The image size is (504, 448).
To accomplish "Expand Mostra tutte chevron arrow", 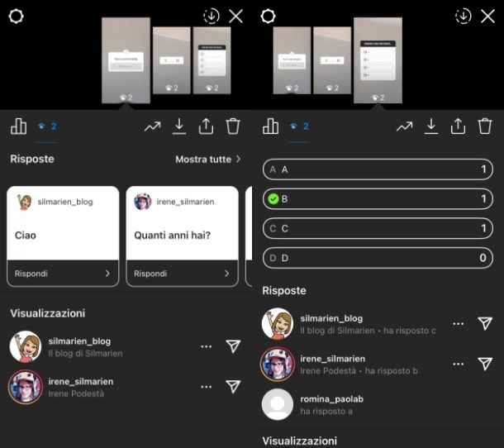I will [238, 159].
